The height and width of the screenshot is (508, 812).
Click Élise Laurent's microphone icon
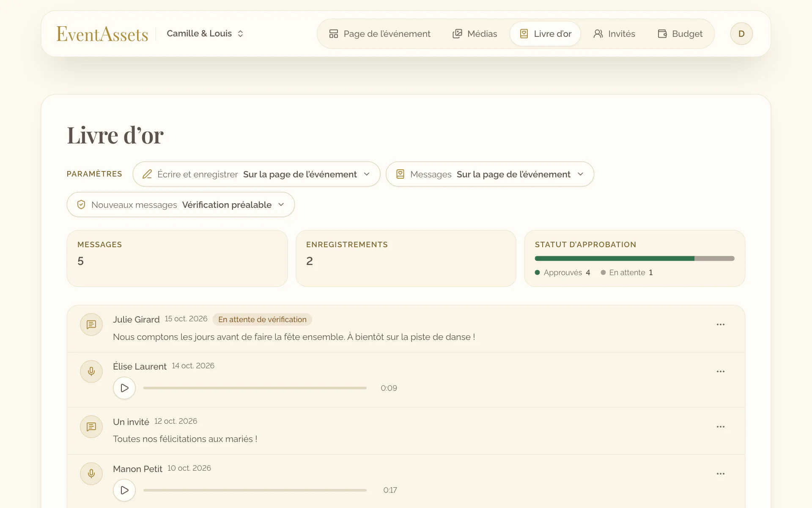[x=91, y=372]
